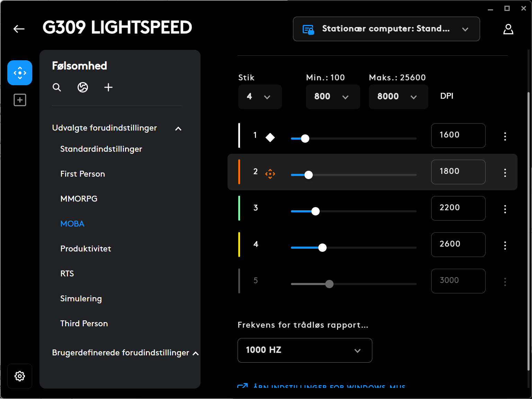Click the 2600 DPI value field

pyautogui.click(x=458, y=245)
